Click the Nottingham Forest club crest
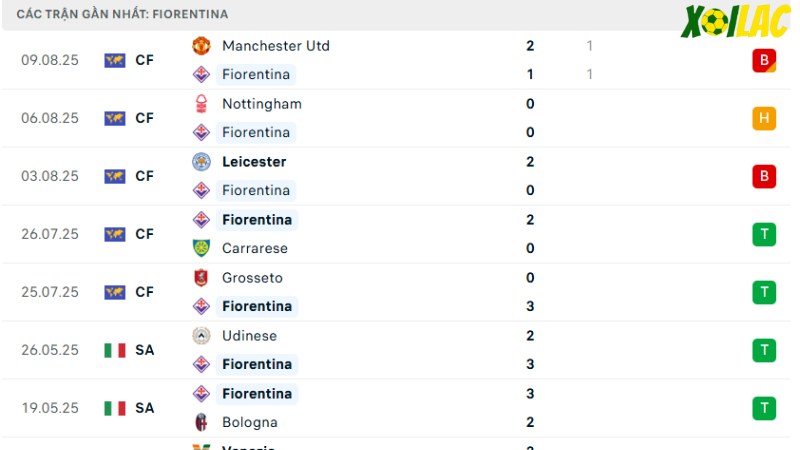The height and width of the screenshot is (450, 800). click(x=201, y=104)
